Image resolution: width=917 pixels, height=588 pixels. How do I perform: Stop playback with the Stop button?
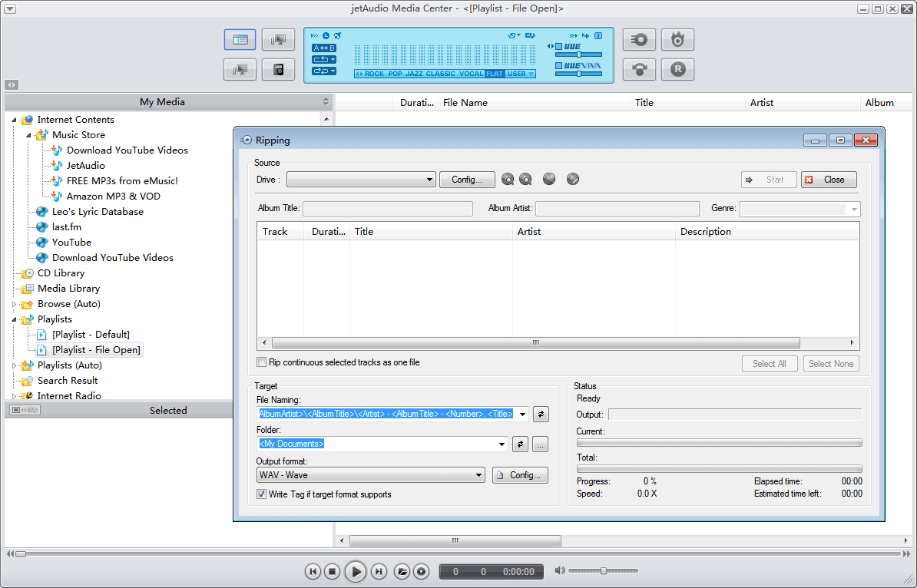[332, 571]
